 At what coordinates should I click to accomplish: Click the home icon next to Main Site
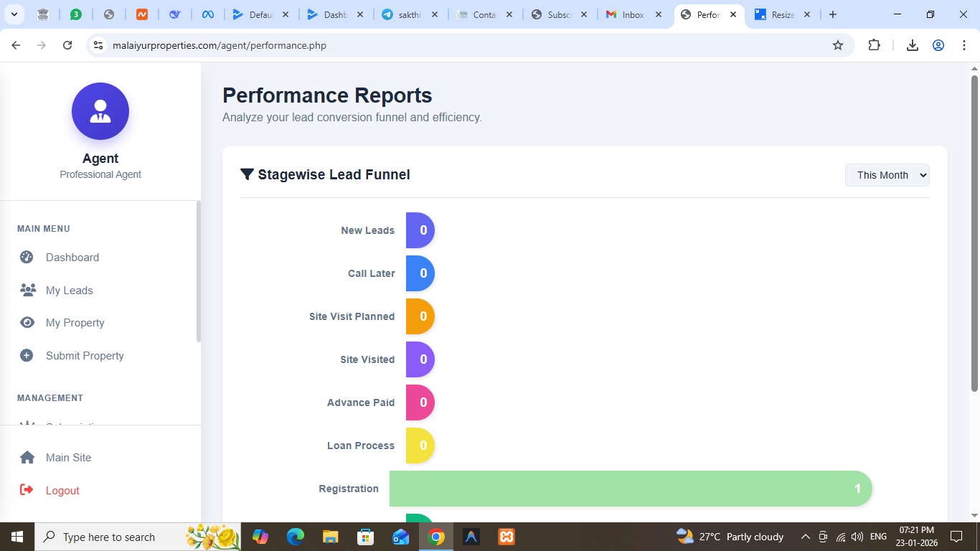click(x=27, y=457)
